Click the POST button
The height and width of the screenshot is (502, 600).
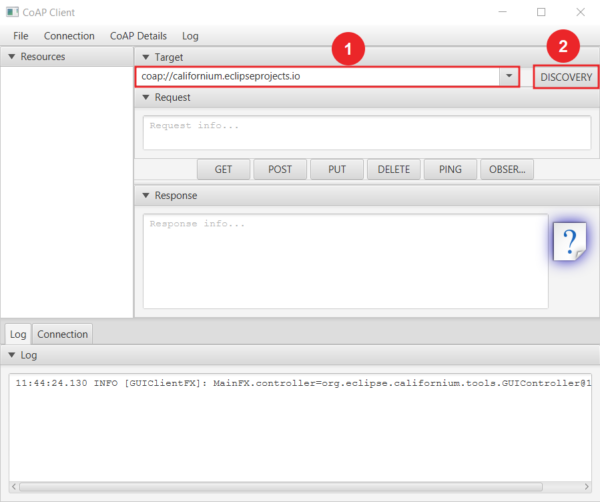(x=280, y=169)
